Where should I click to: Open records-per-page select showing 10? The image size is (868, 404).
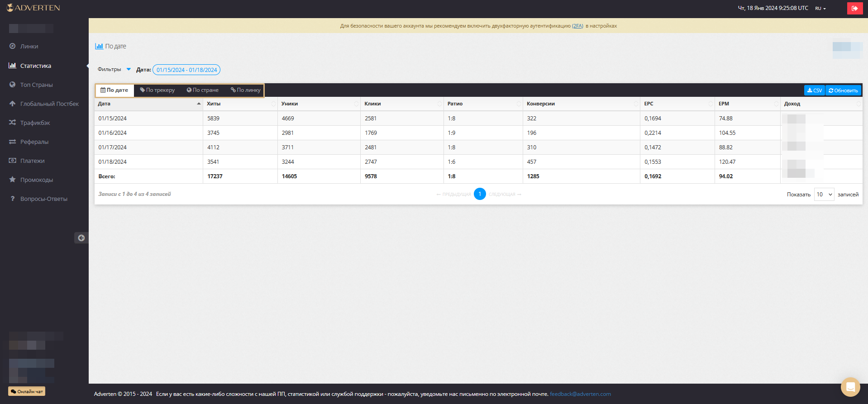[824, 194]
